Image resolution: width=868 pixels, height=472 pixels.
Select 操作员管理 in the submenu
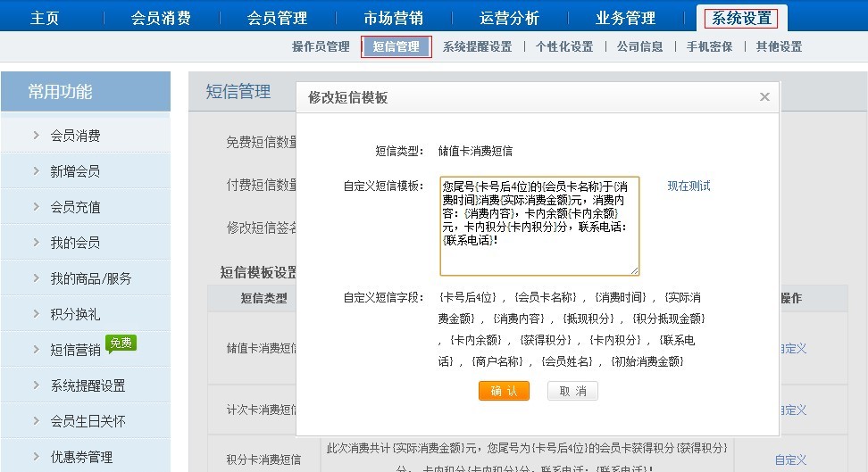[x=321, y=46]
